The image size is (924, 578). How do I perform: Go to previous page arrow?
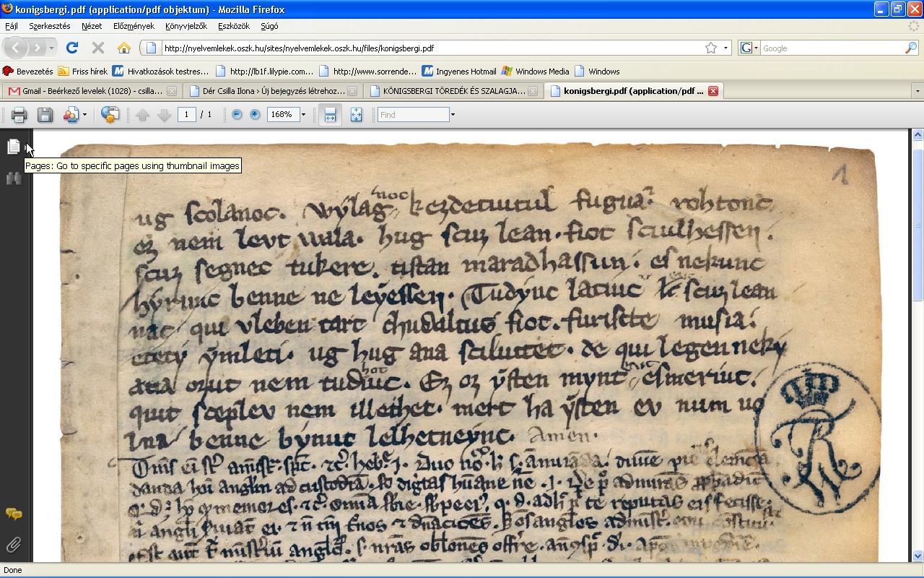point(143,115)
